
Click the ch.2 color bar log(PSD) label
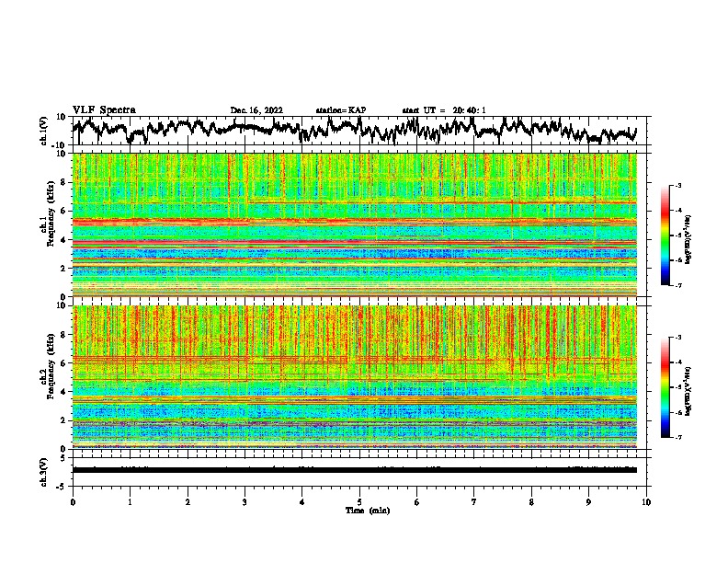click(x=688, y=392)
